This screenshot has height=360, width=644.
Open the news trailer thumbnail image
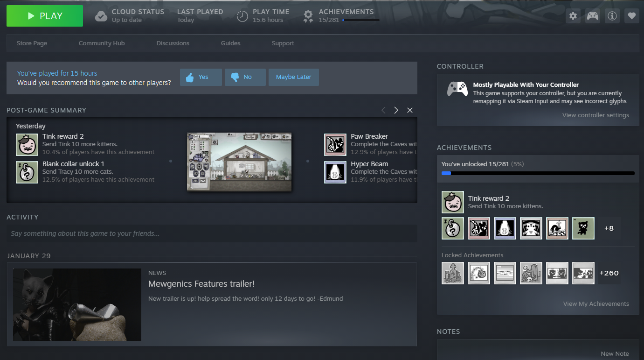point(77,304)
